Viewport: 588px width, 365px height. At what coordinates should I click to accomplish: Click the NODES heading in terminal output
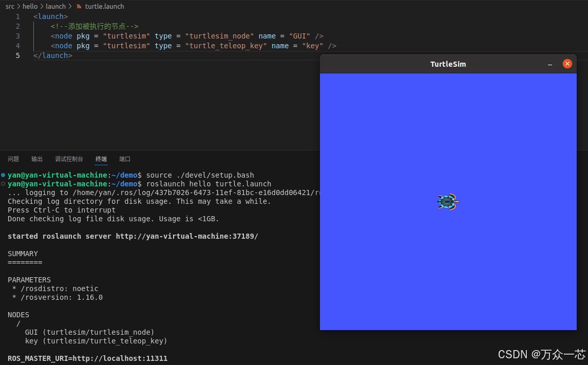[18, 315]
